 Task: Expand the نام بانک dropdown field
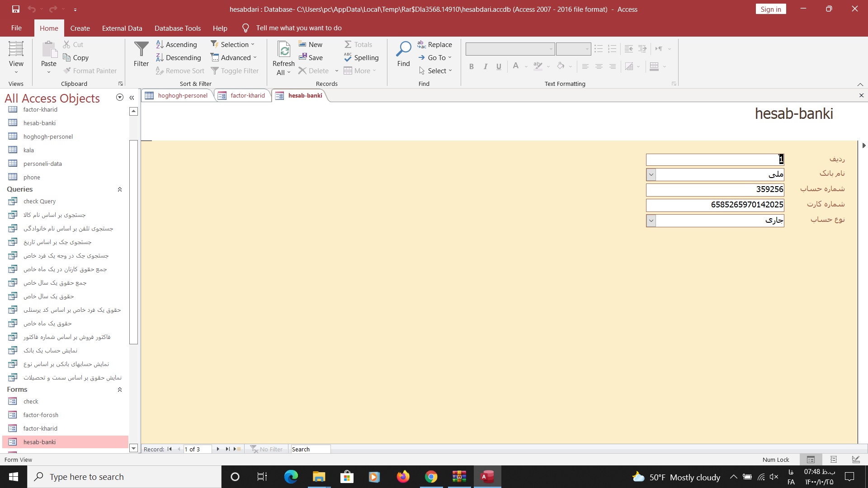(x=651, y=174)
